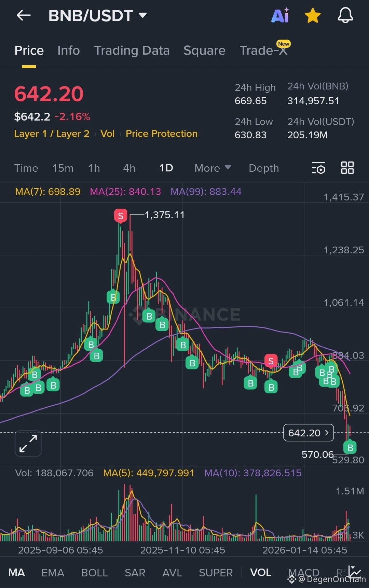Tap the -2.16% change percentage
The width and height of the screenshot is (369, 588).
(x=72, y=117)
